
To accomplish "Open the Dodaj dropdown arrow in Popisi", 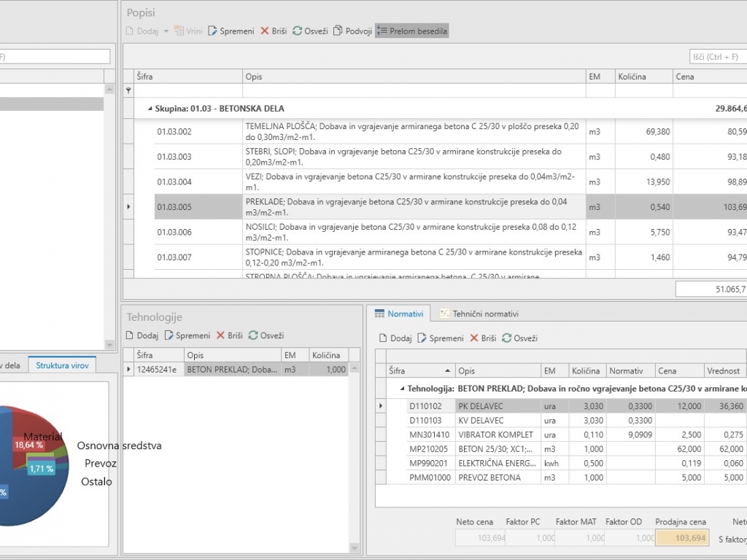I will 166,31.
